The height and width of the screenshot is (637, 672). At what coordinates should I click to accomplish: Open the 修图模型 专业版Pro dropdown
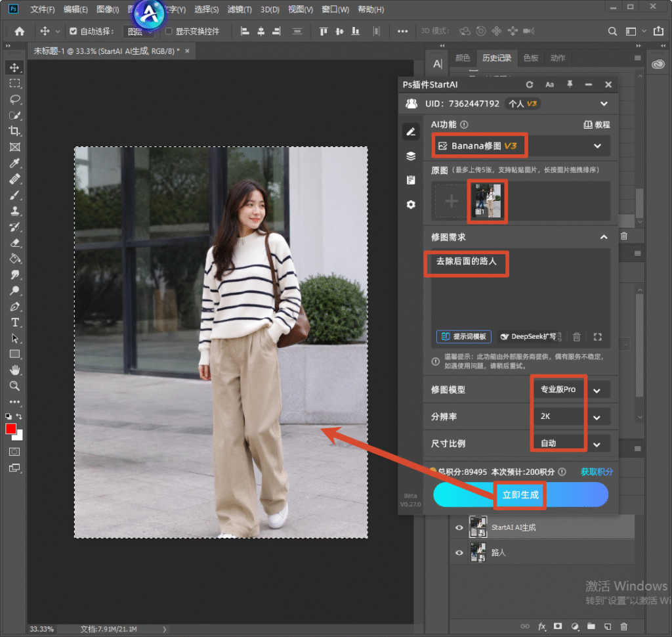[x=572, y=390]
